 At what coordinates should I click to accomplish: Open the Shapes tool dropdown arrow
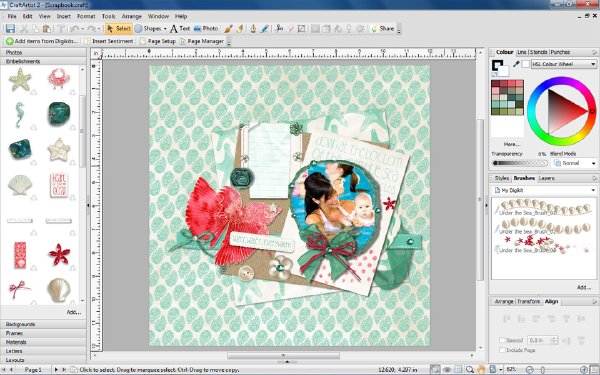[x=165, y=29]
